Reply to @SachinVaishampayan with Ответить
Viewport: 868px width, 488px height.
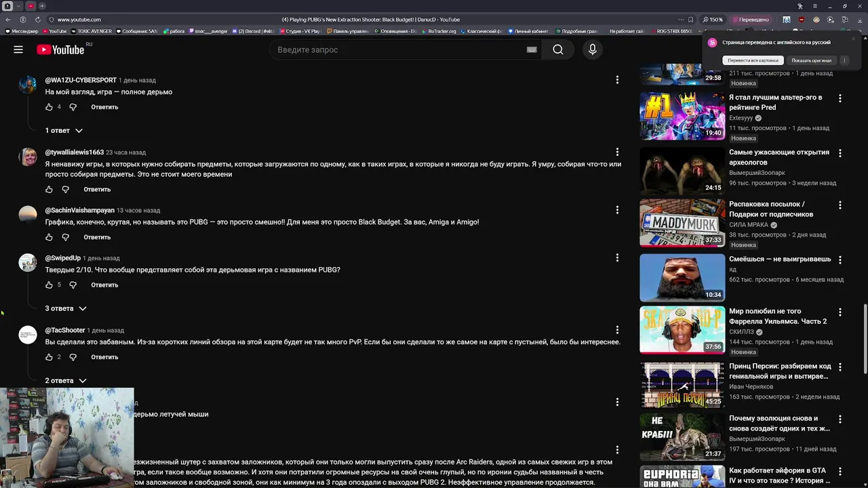coord(97,237)
